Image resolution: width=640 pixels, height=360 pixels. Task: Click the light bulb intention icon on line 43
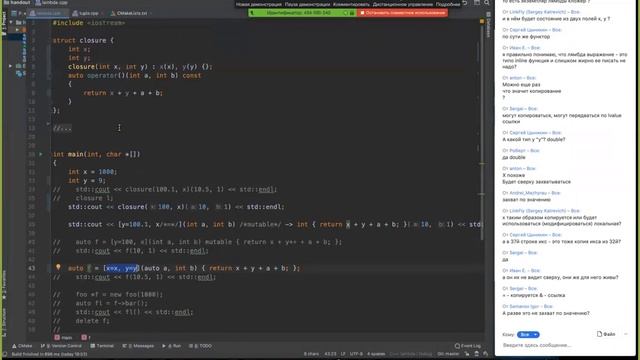[58, 267]
